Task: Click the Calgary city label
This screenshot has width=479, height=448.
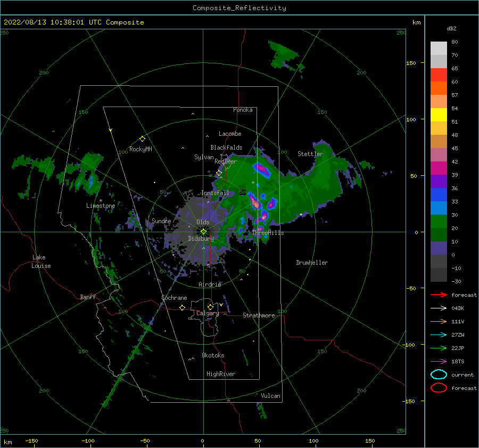Action: pos(208,313)
